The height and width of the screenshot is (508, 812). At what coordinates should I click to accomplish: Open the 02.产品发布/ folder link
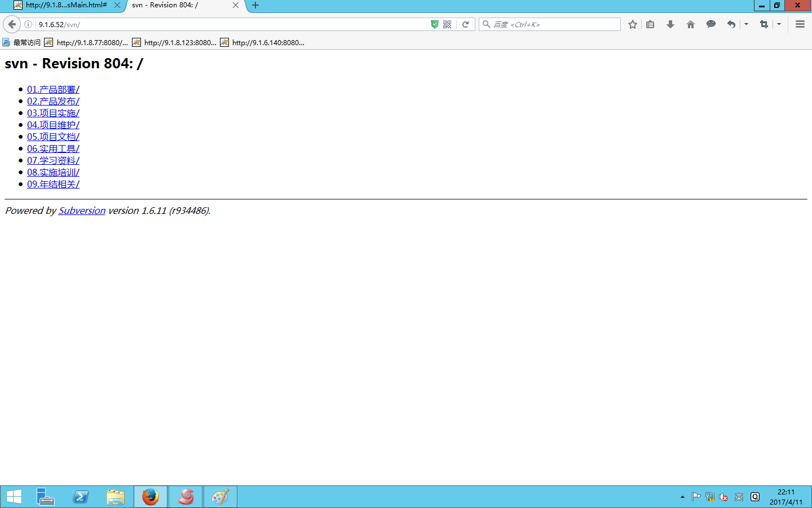[x=53, y=101]
